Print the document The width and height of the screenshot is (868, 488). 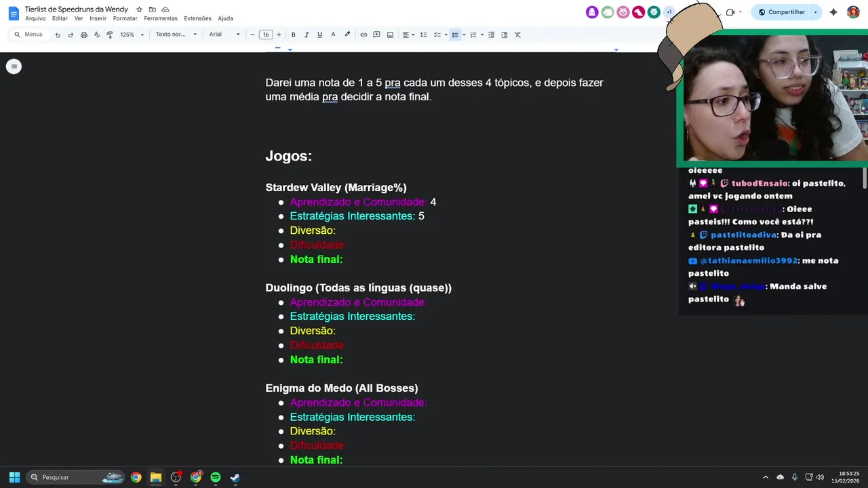click(x=84, y=35)
